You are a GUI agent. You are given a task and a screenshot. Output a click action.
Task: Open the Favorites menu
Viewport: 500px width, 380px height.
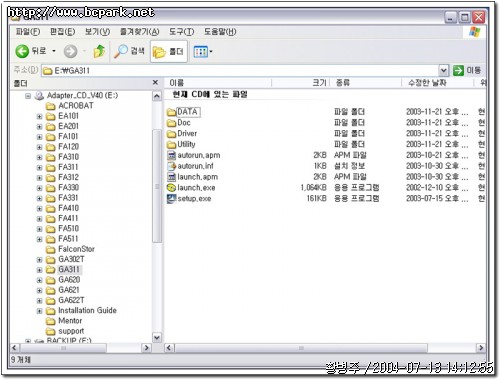coord(139,32)
